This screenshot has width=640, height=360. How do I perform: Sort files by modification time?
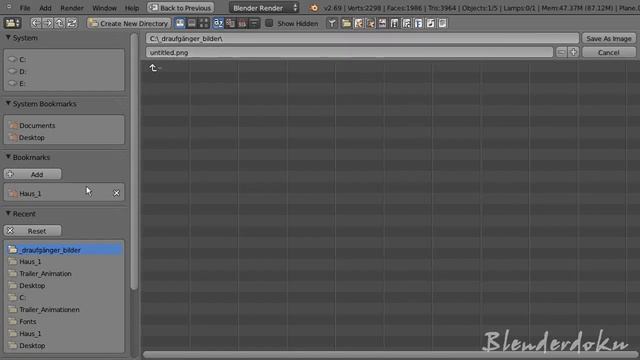pos(242,23)
